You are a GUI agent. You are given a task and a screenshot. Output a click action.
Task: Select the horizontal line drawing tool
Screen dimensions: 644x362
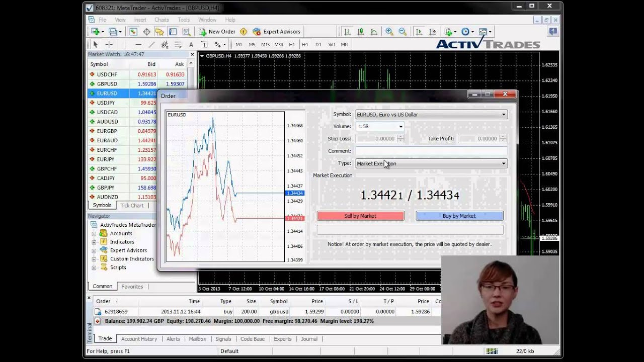coord(138,45)
